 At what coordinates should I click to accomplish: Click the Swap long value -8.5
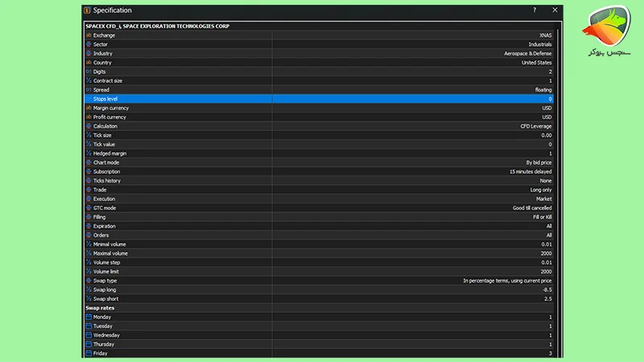pos(547,290)
